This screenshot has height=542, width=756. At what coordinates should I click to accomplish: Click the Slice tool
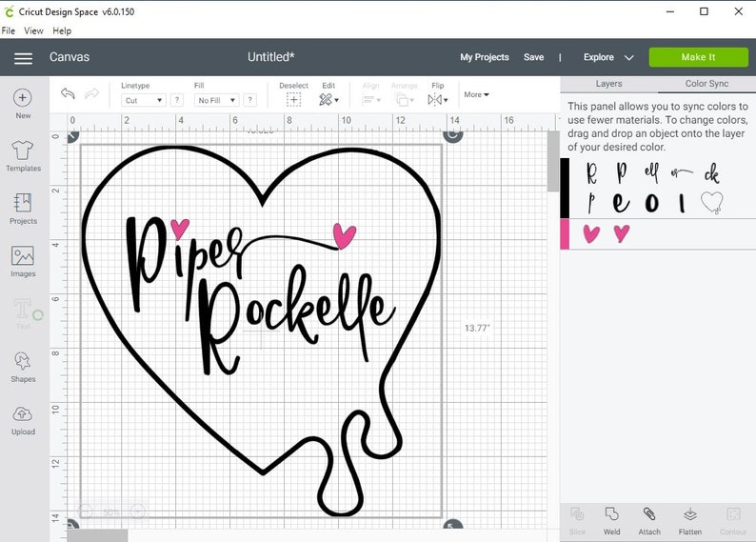pos(577,521)
